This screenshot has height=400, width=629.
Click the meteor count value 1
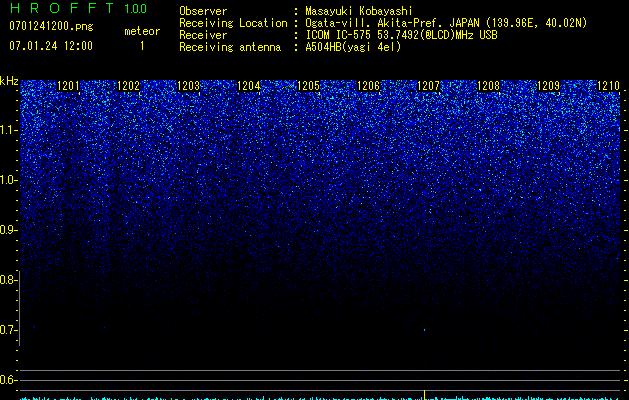click(x=142, y=46)
